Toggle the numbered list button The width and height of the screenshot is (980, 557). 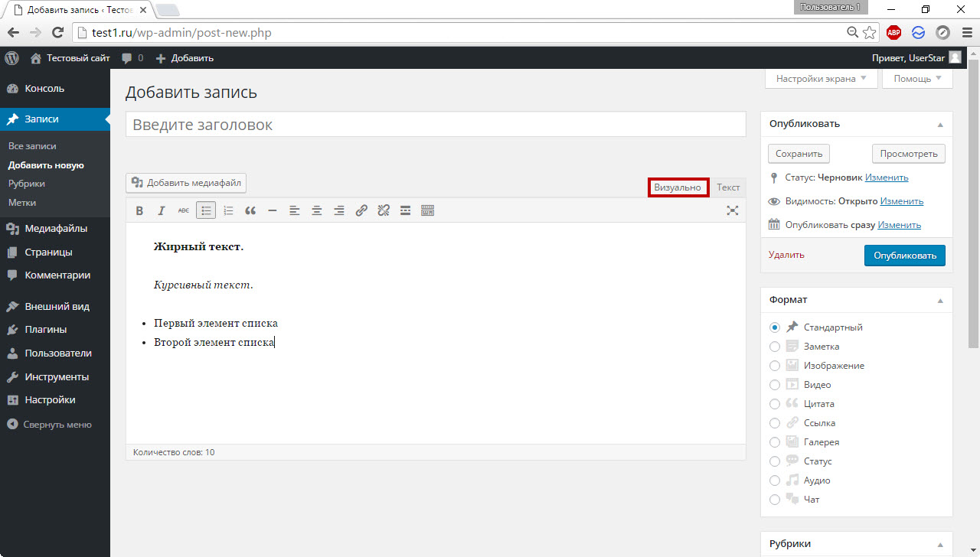point(228,211)
